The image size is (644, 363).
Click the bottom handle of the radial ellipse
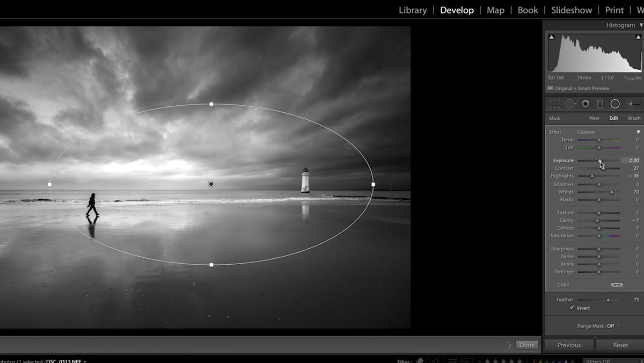[x=211, y=265]
